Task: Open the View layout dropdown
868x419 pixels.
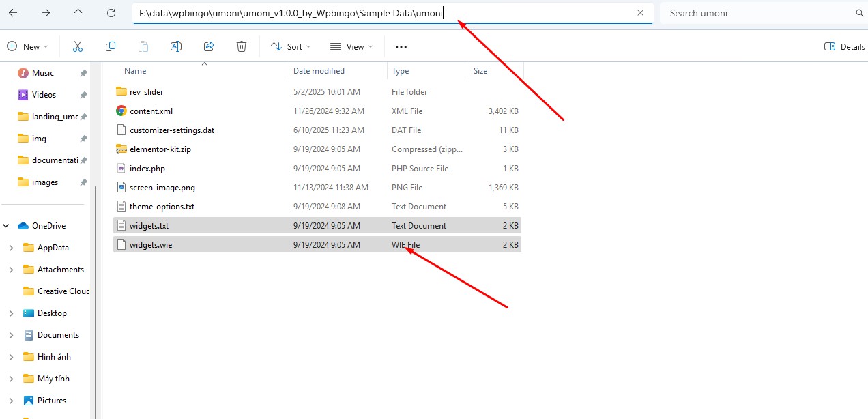Action: pyautogui.click(x=351, y=46)
